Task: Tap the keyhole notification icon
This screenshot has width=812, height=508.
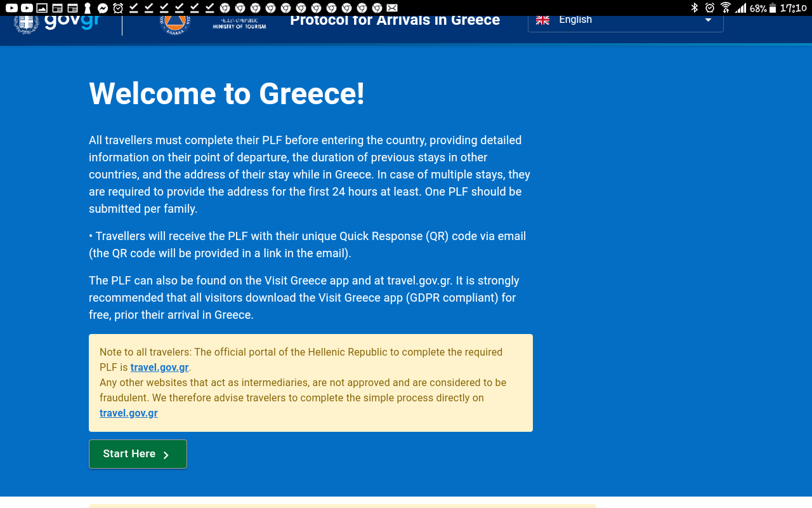Action: 88,8
